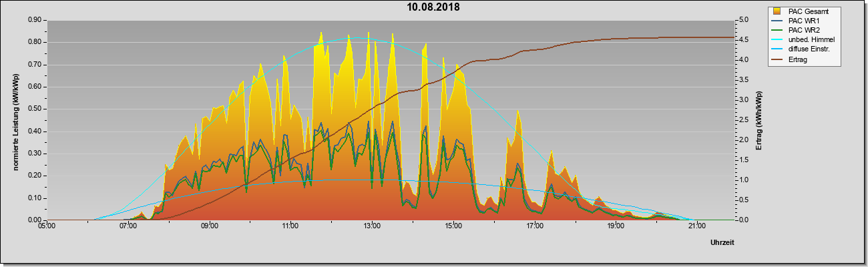Click the 1.5 right axis value
This screenshot has width=868, height=267.
coord(742,160)
